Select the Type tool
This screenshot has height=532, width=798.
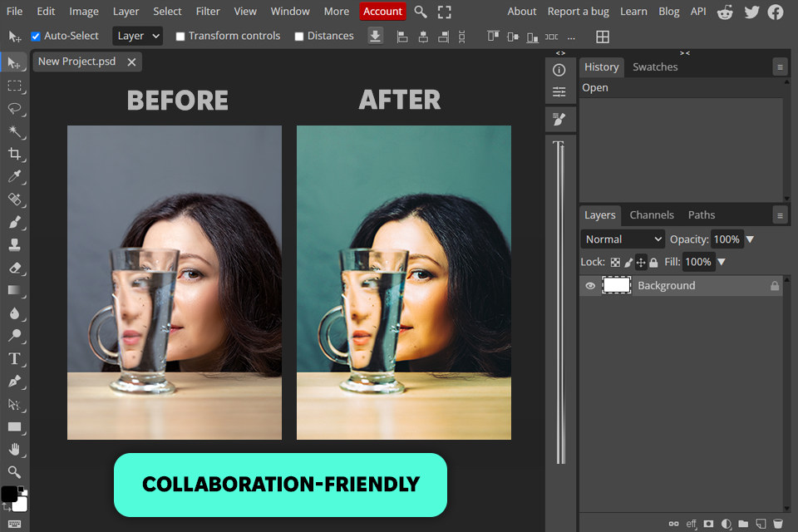(14, 359)
